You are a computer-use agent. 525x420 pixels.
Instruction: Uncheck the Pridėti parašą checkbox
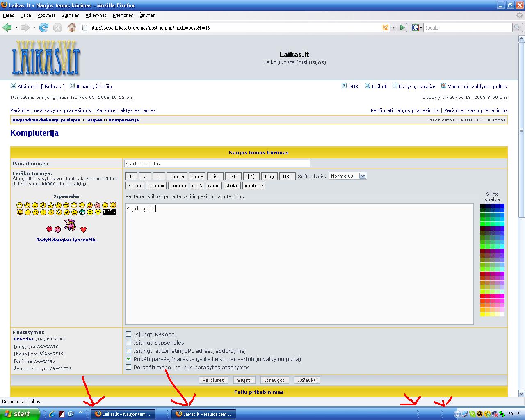tap(129, 359)
